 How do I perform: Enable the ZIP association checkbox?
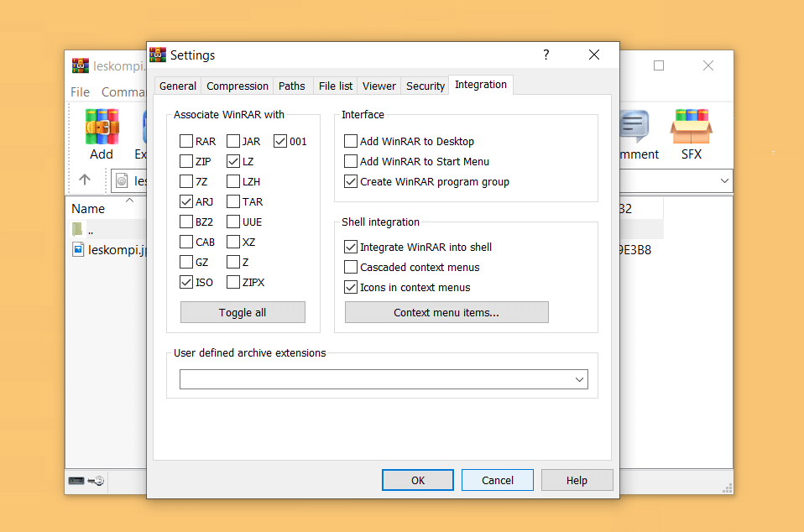[186, 161]
